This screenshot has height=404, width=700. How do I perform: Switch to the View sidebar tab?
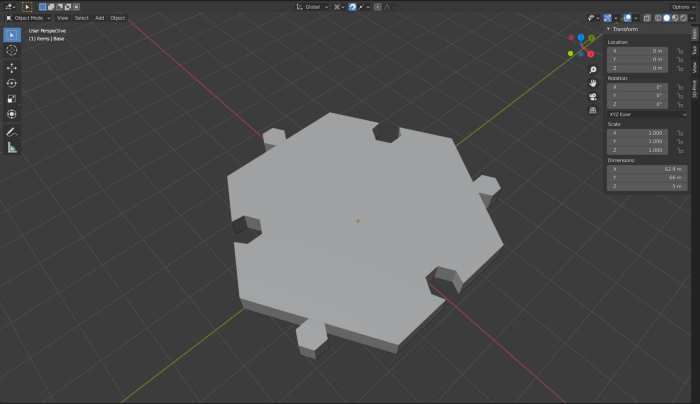click(x=695, y=67)
